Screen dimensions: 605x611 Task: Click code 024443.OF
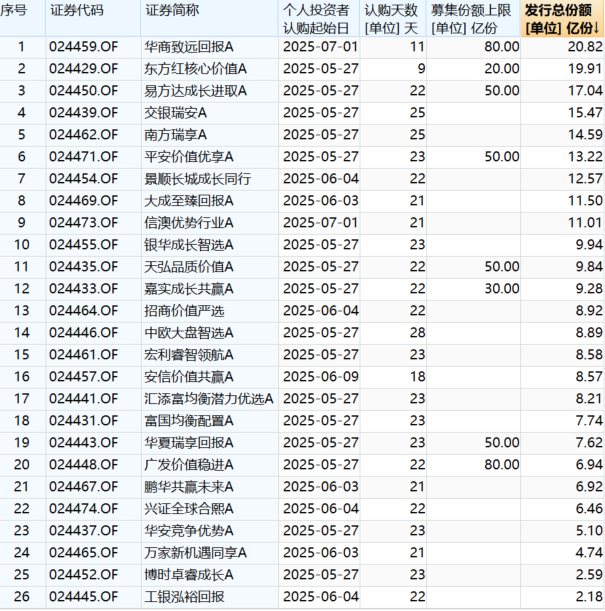tap(83, 443)
